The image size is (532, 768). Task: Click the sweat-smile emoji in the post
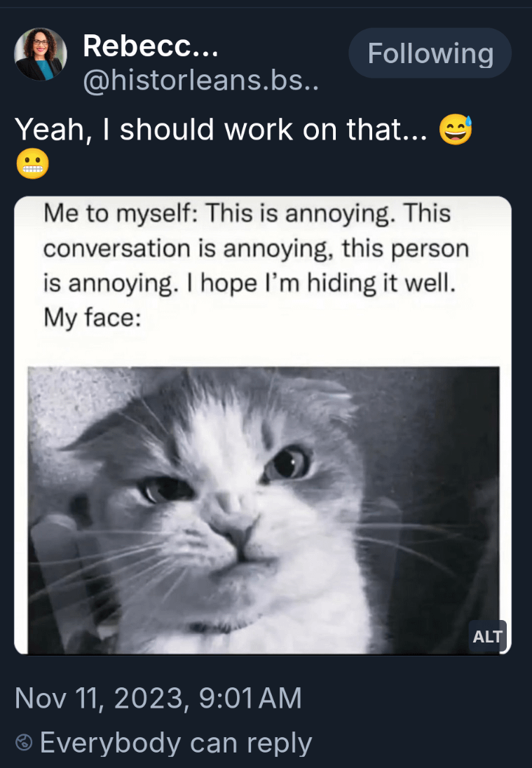coord(456,130)
